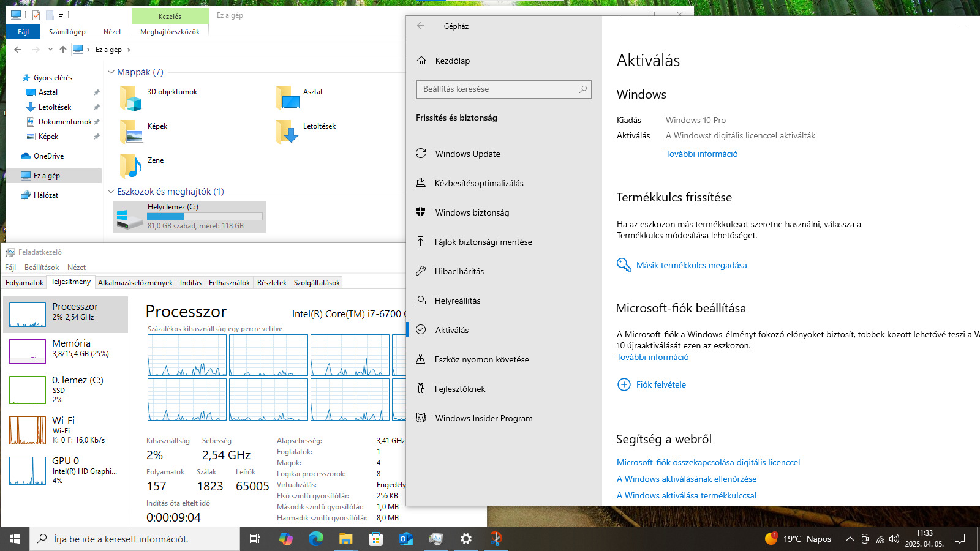
Task: Open the Számítógép ribbon tab
Action: coord(67,32)
